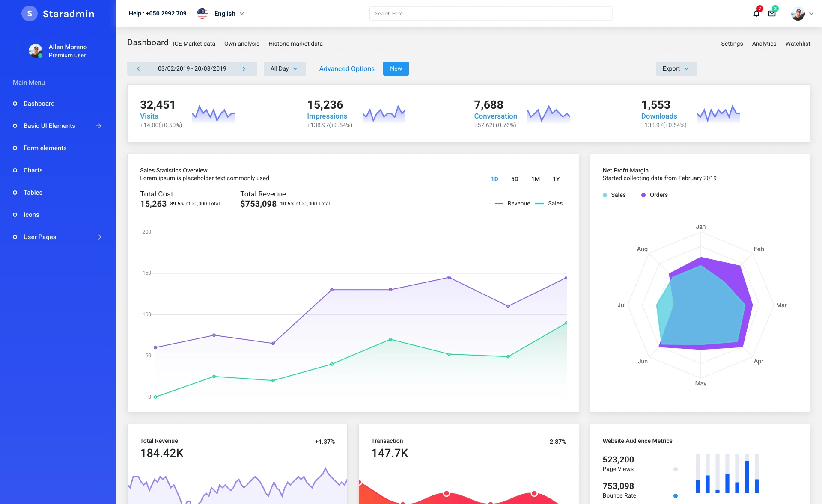This screenshot has height=504, width=822.
Task: Switch to Historic market data tab
Action: [x=295, y=44]
